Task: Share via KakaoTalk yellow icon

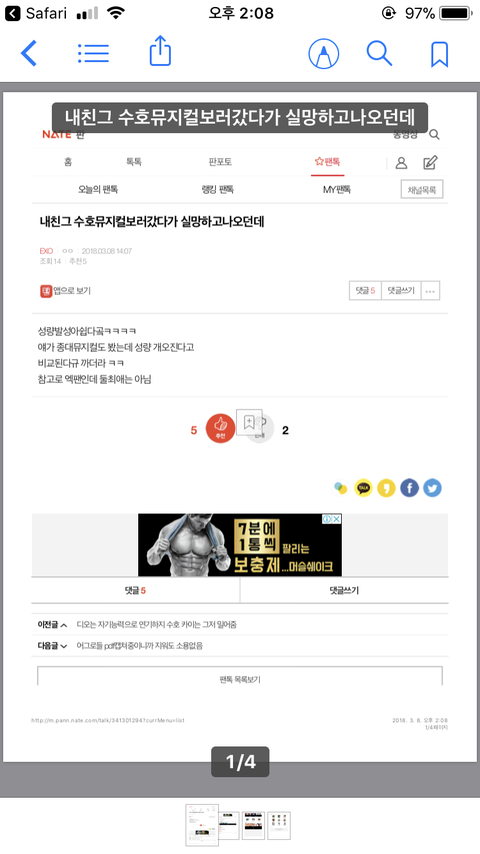Action: [x=363, y=488]
